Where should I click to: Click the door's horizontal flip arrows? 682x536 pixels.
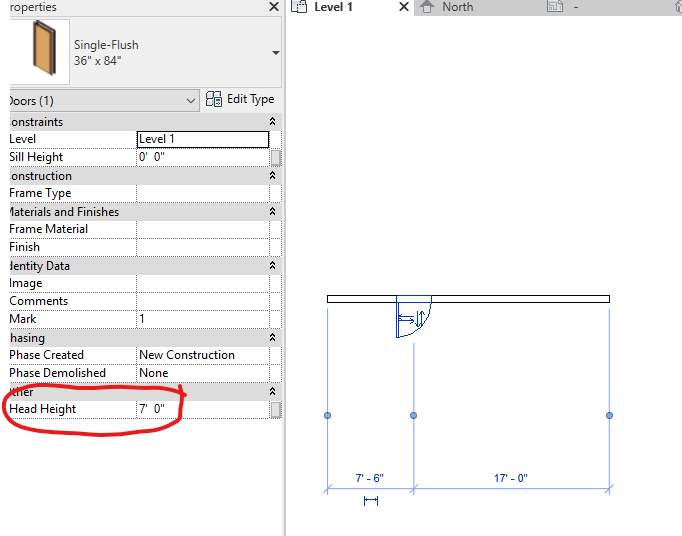406,319
